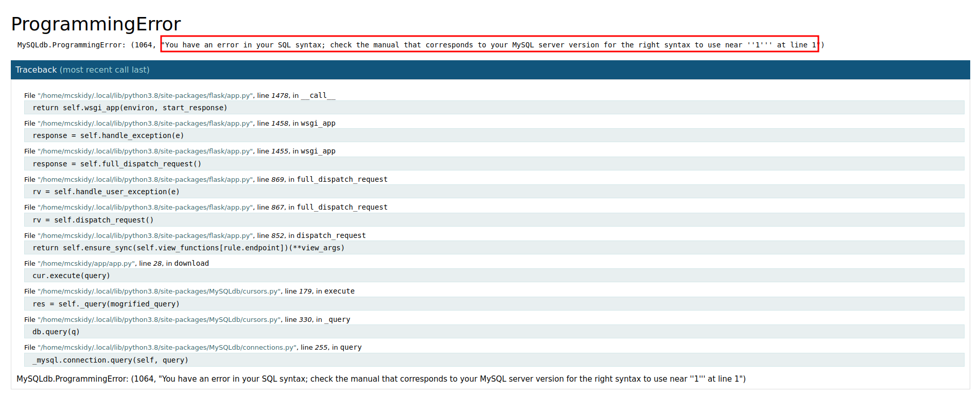Viewport: 980px width, 394px height.
Task: Open the line 852 dispatch_request frame
Action: tap(195, 235)
